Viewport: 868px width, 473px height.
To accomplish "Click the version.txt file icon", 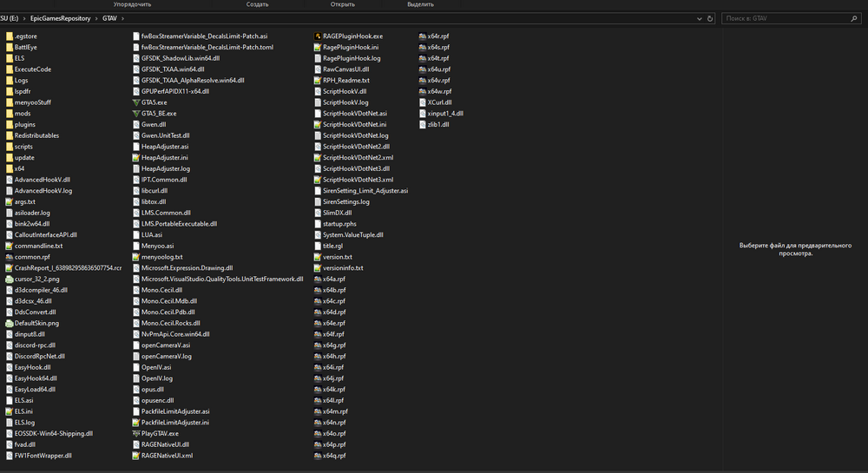I will coord(318,257).
